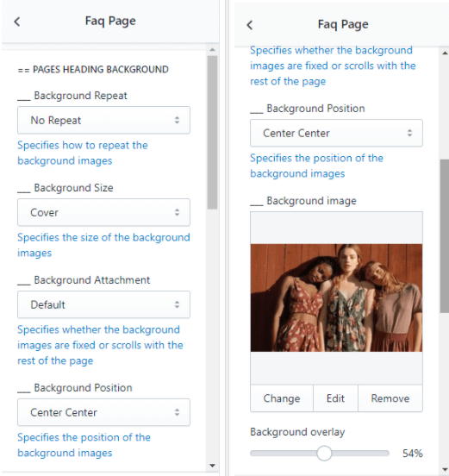The width and height of the screenshot is (449, 476).
Task: Open the Background Attachment Default dropdown
Action: [103, 304]
